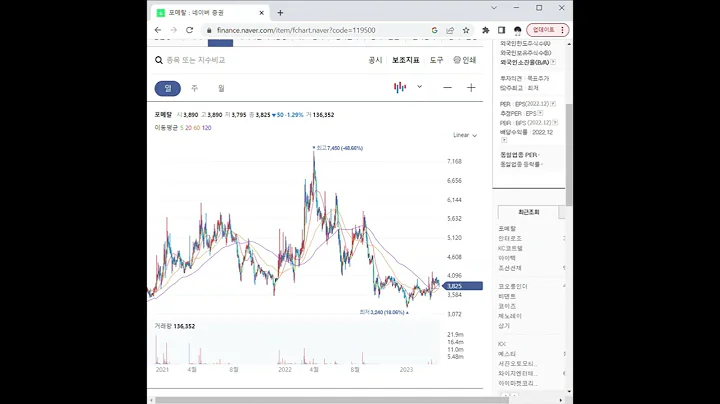
Task: Click the 최고 7,450 high price label
Action: [x=338, y=148]
